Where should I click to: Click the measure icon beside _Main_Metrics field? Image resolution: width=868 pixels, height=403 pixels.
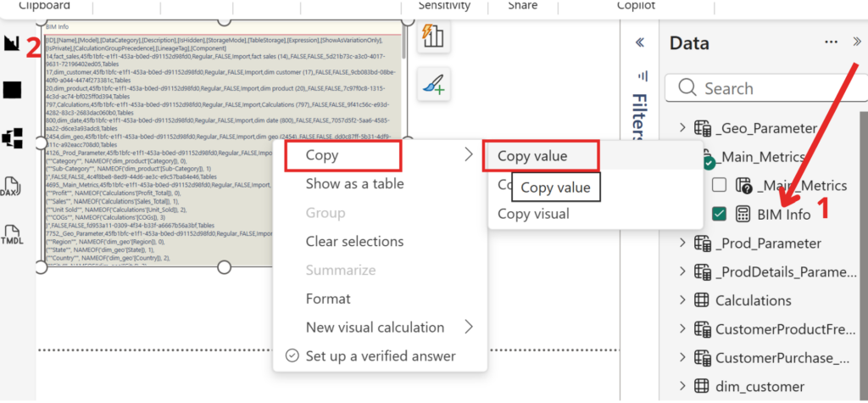pos(743,185)
